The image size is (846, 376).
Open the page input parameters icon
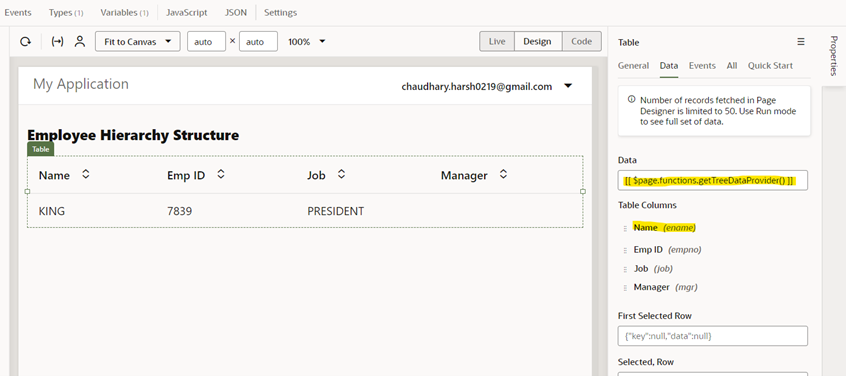(57, 42)
